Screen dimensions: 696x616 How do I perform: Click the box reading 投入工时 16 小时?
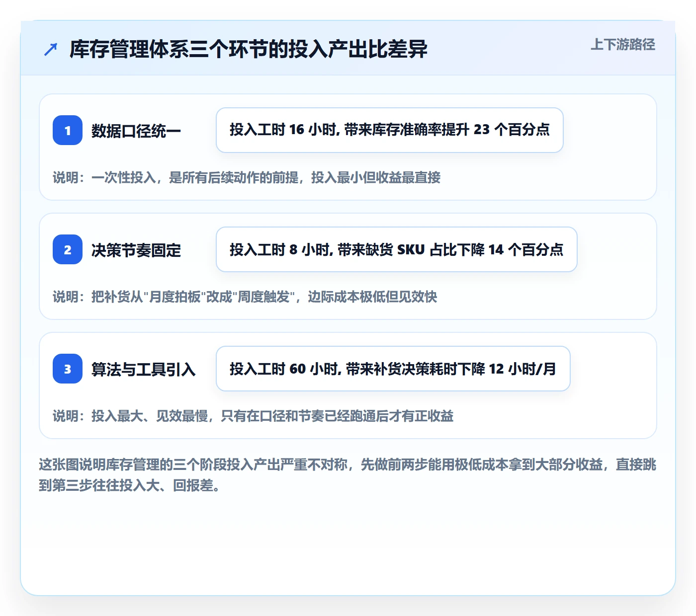[390, 130]
